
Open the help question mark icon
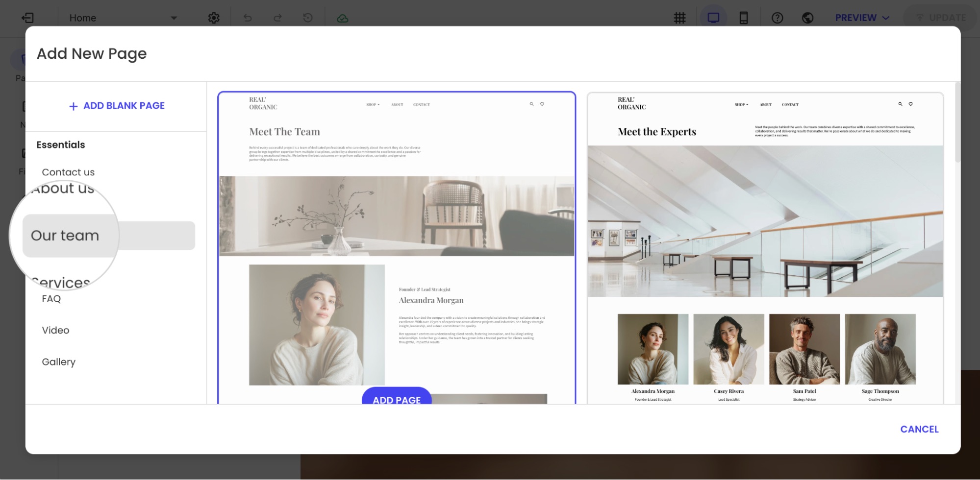click(x=777, y=18)
